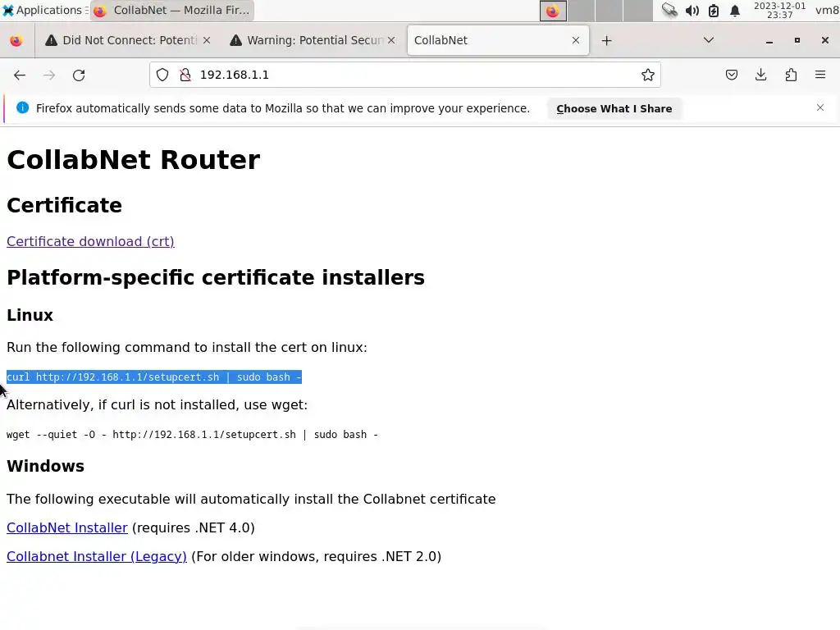
Task: Click the 'Run the following command' instruction text
Action: tap(187, 347)
